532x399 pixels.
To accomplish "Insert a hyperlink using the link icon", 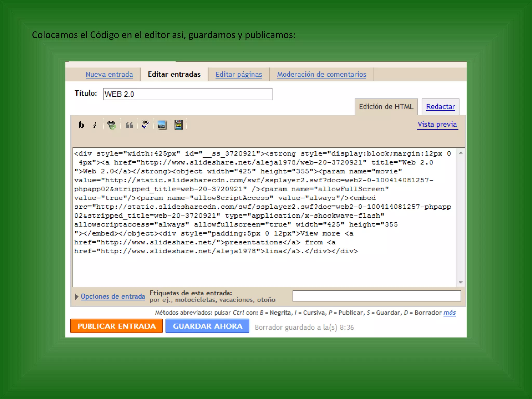I will pos(112,125).
